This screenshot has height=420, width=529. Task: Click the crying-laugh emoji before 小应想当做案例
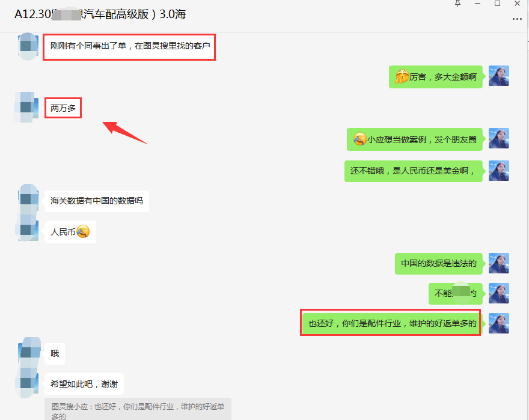359,139
